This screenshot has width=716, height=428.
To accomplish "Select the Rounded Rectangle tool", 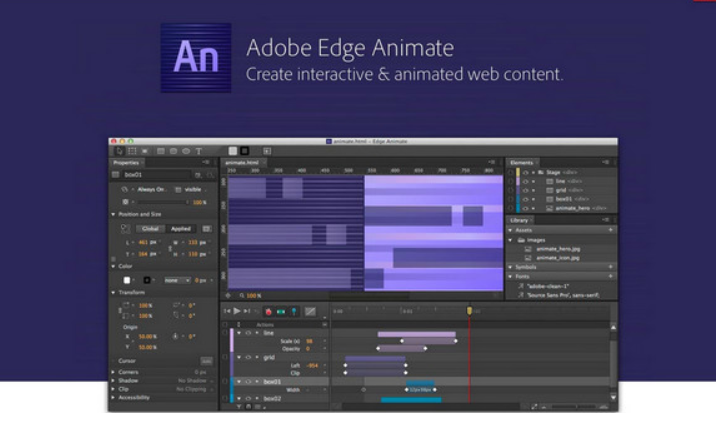I will (x=173, y=151).
